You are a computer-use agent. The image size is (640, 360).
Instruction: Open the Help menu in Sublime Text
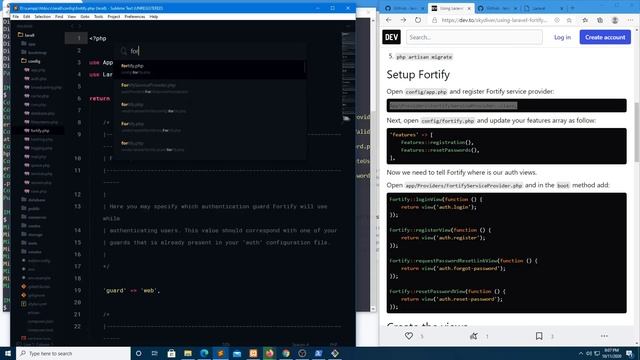pyautogui.click(x=153, y=17)
